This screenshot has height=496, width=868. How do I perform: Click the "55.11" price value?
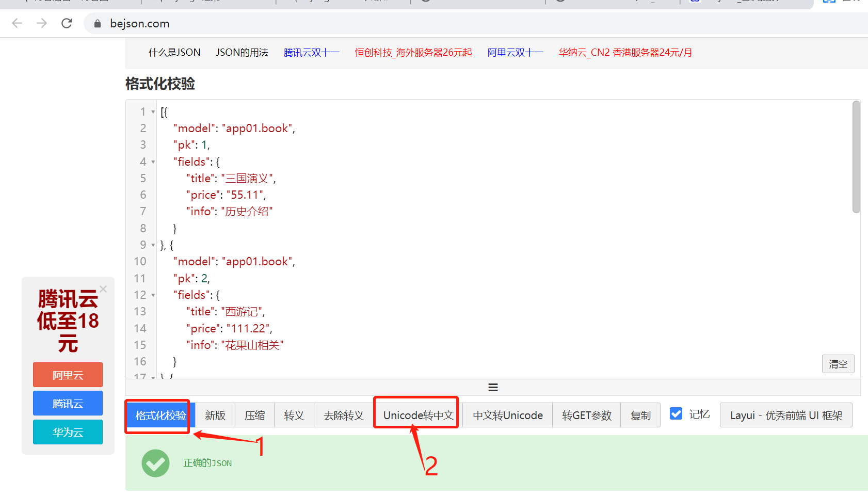click(x=245, y=195)
